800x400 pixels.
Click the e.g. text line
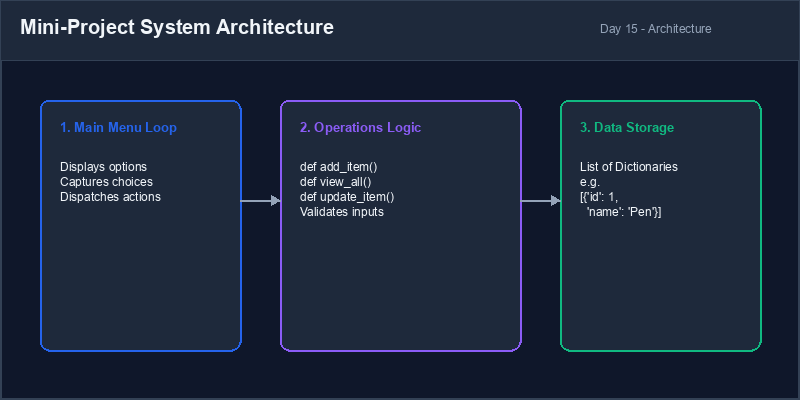click(590, 182)
